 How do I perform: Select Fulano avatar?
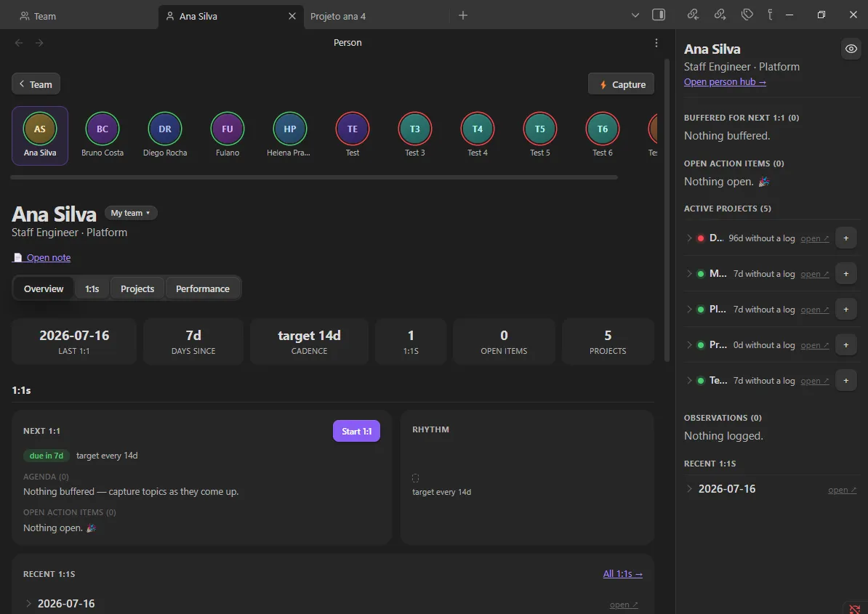228,129
